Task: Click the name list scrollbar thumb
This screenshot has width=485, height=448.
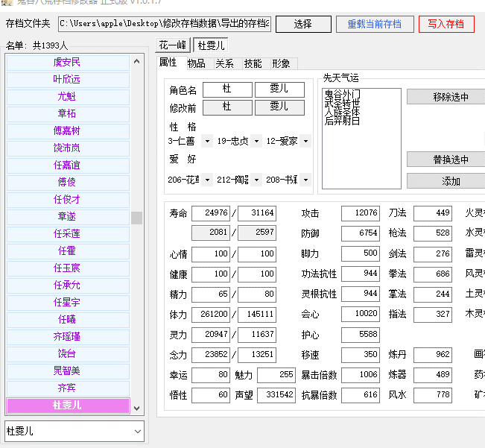Action: point(137,218)
